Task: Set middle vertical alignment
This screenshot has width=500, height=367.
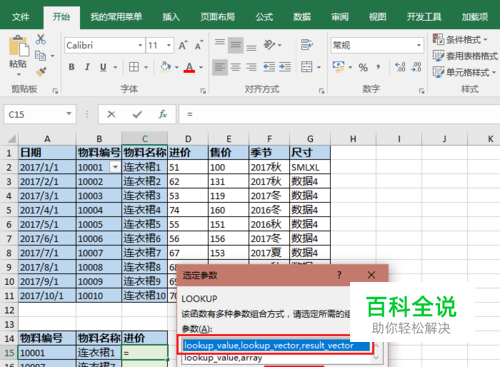Action: point(235,45)
